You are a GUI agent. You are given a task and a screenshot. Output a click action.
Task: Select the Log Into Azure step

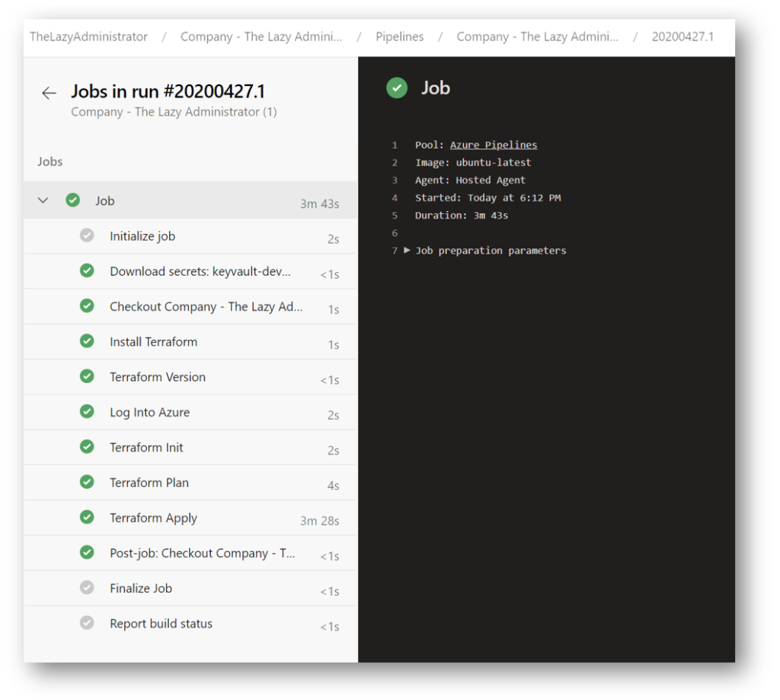click(x=190, y=412)
